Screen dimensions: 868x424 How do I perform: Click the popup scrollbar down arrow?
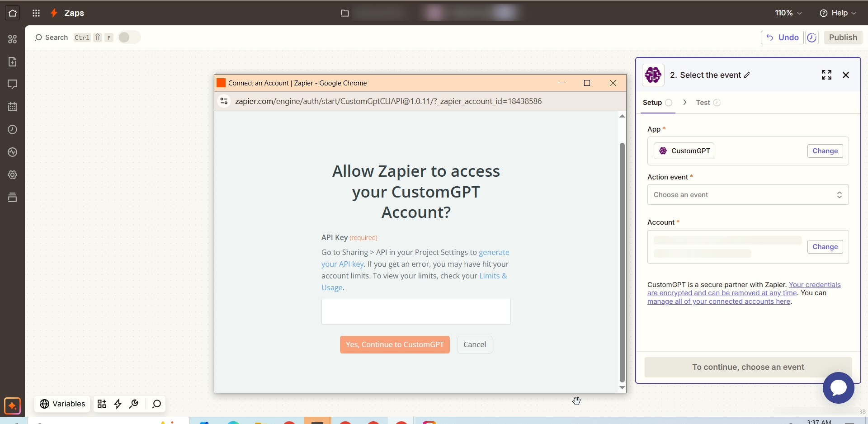click(622, 388)
